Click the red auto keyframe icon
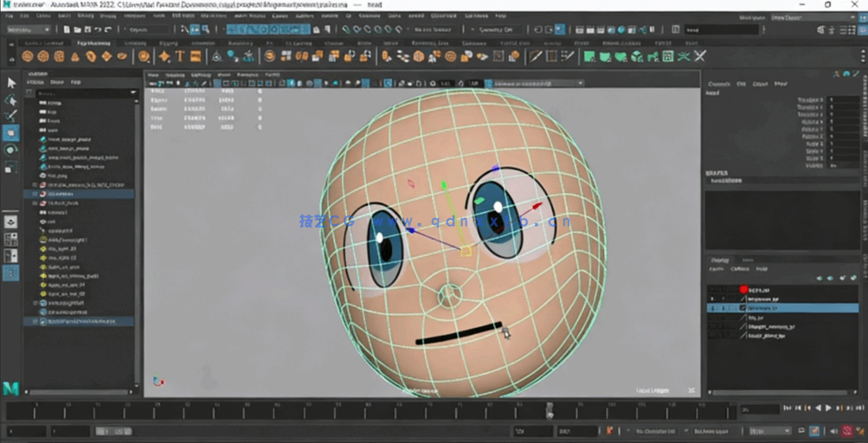Screen dimensions: 868x443 [847, 431]
